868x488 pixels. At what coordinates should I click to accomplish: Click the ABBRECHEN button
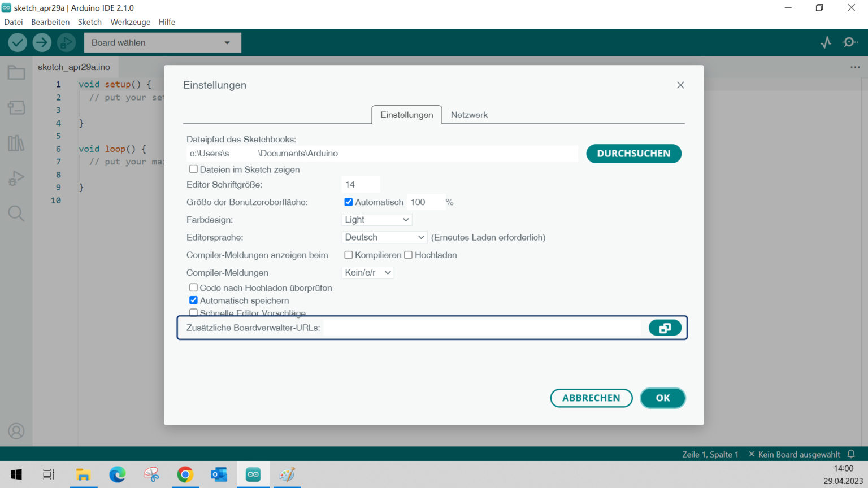pos(591,398)
